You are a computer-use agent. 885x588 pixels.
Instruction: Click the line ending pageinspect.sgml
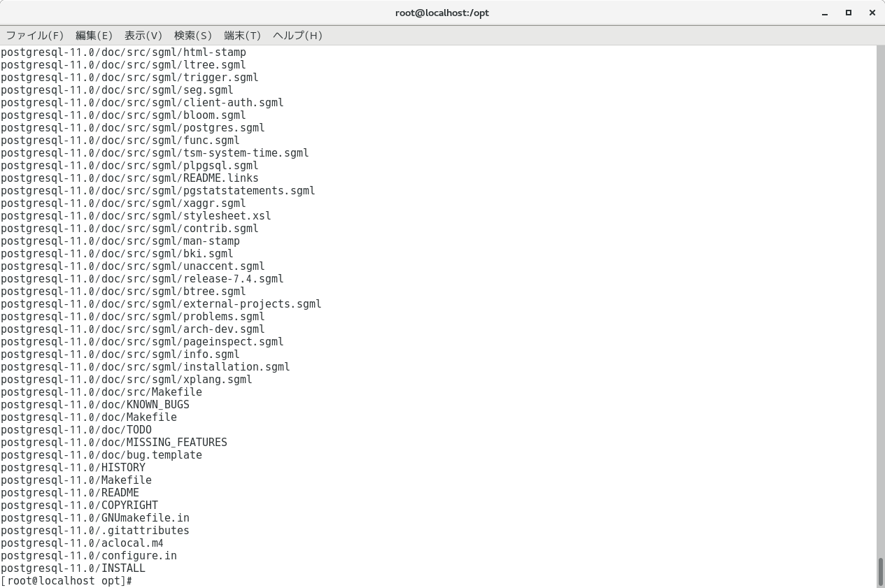pos(143,342)
